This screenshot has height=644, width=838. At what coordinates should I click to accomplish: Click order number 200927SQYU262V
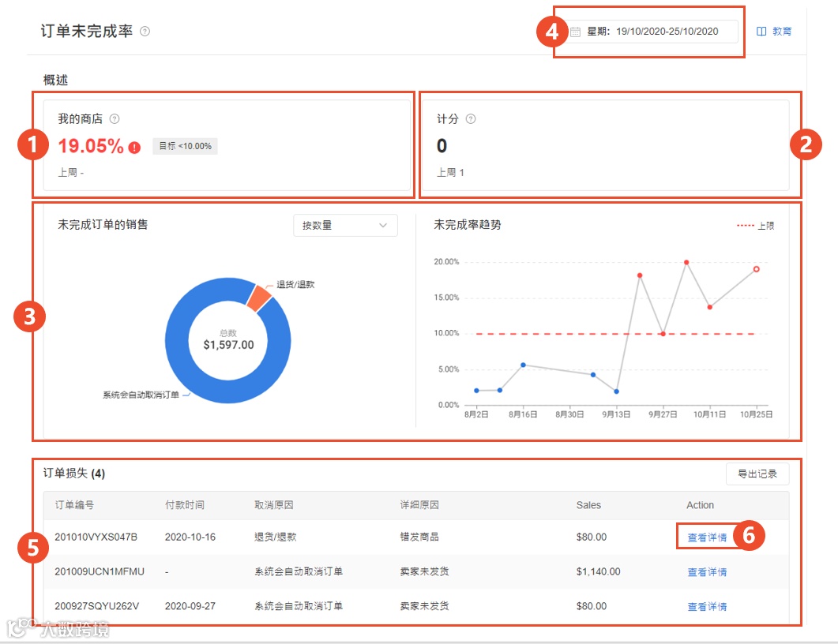96,607
